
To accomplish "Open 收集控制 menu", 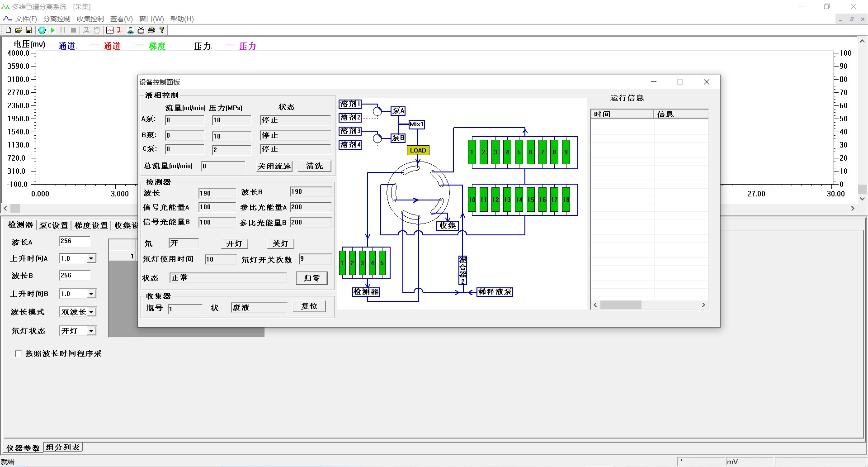I will pyautogui.click(x=90, y=19).
